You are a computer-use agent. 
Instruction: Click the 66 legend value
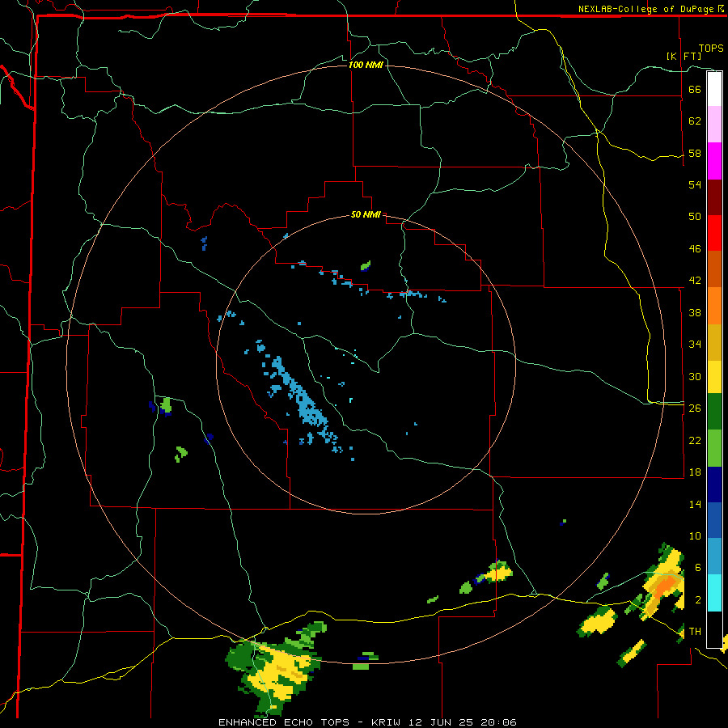pyautogui.click(x=695, y=90)
